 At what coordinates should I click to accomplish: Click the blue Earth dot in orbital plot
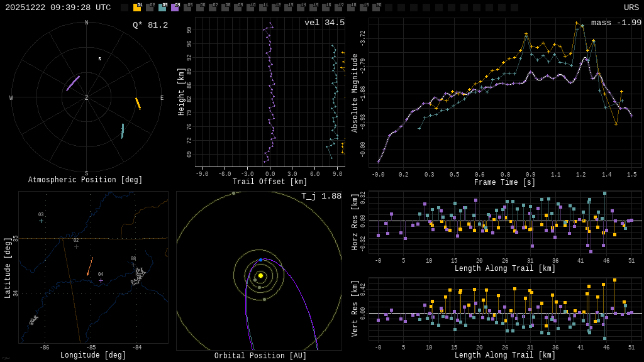[260, 260]
